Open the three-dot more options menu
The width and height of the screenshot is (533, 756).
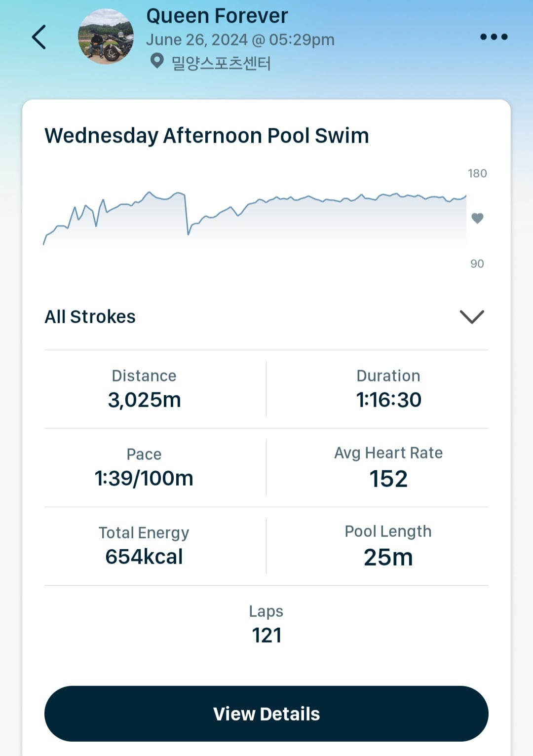pos(494,37)
